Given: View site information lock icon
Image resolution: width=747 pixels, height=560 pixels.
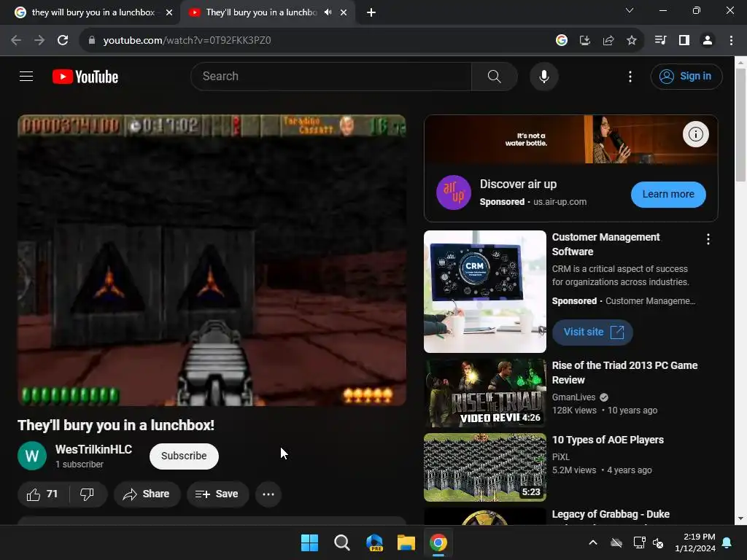Looking at the screenshot, I should click(x=92, y=40).
